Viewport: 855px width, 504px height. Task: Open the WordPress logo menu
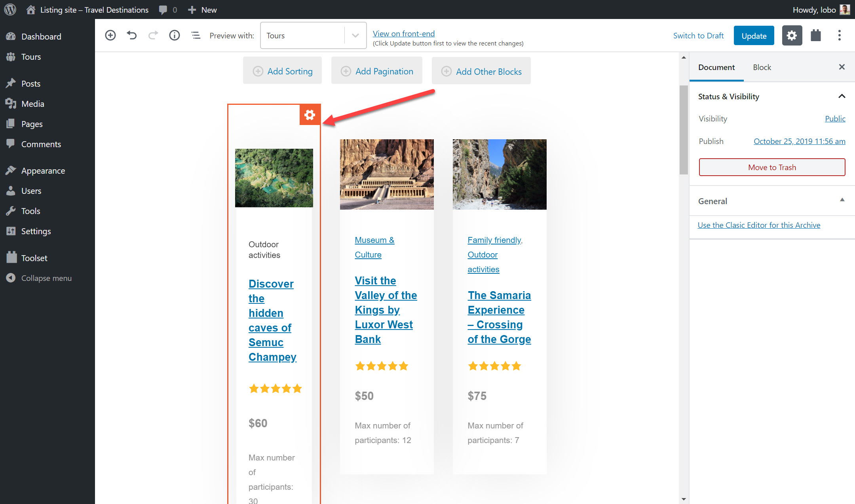(10, 9)
